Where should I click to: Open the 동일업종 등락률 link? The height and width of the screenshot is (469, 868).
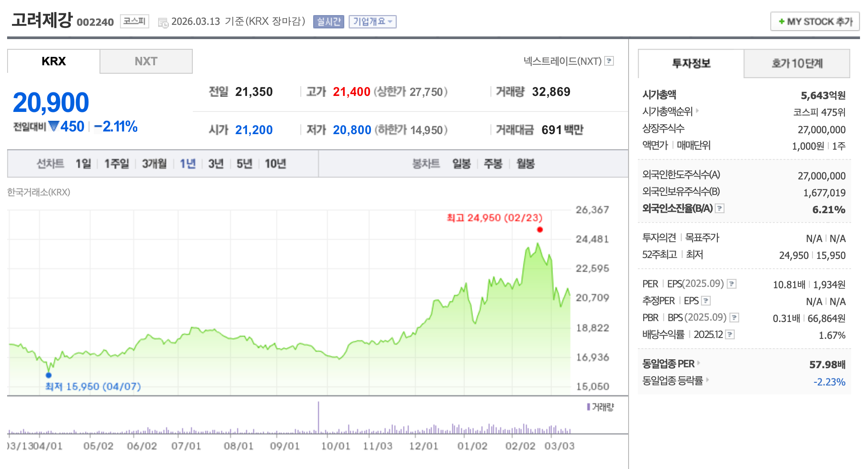coord(673,381)
